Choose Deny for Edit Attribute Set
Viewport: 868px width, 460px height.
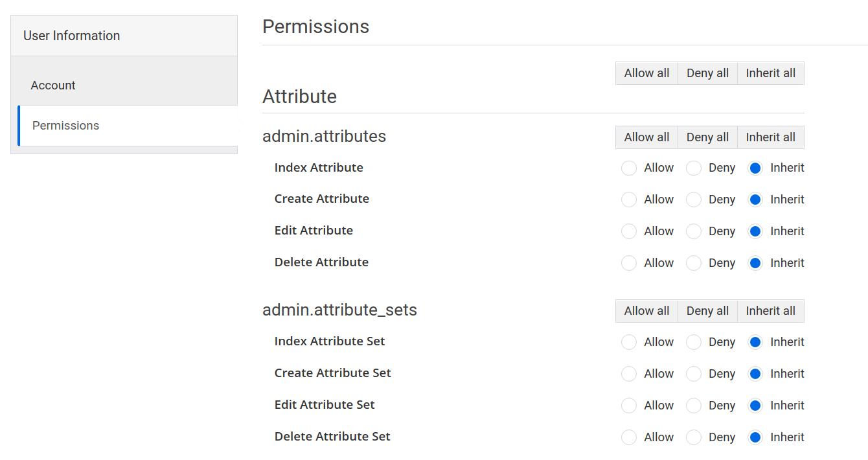coord(693,405)
